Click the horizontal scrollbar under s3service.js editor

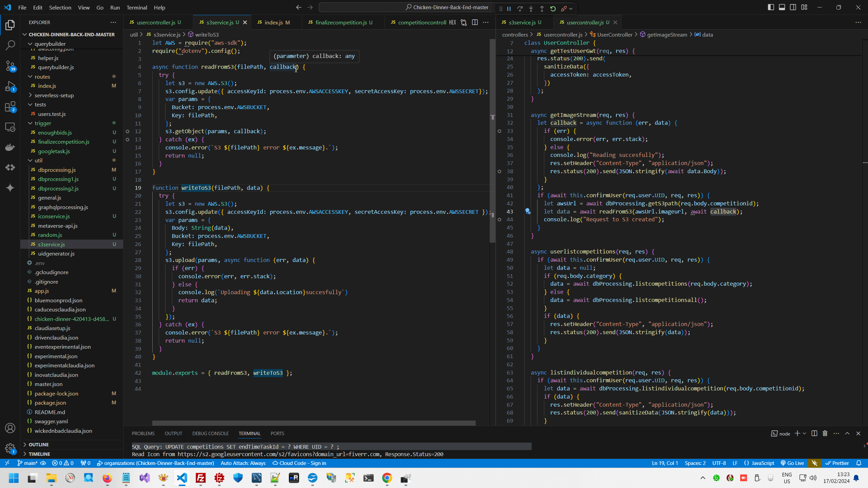click(x=314, y=423)
